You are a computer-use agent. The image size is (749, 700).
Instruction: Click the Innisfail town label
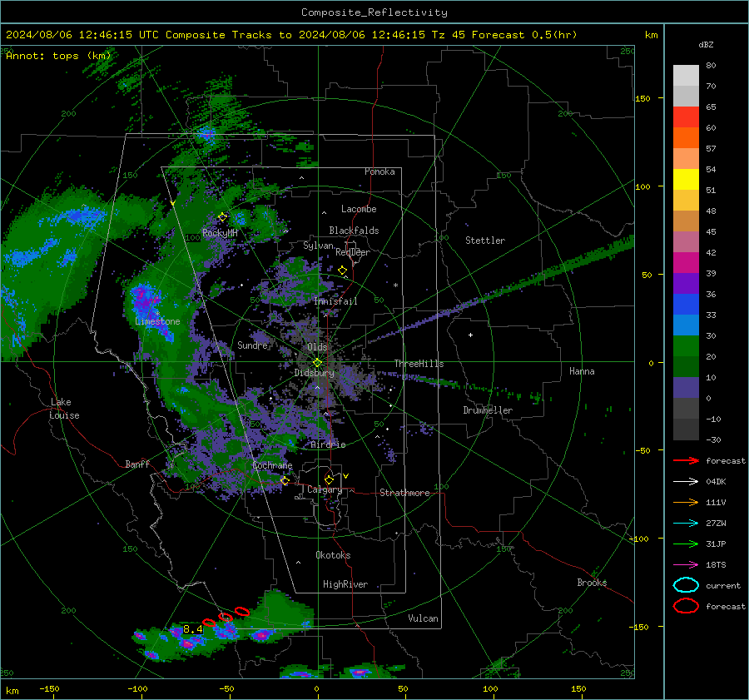[x=335, y=301]
